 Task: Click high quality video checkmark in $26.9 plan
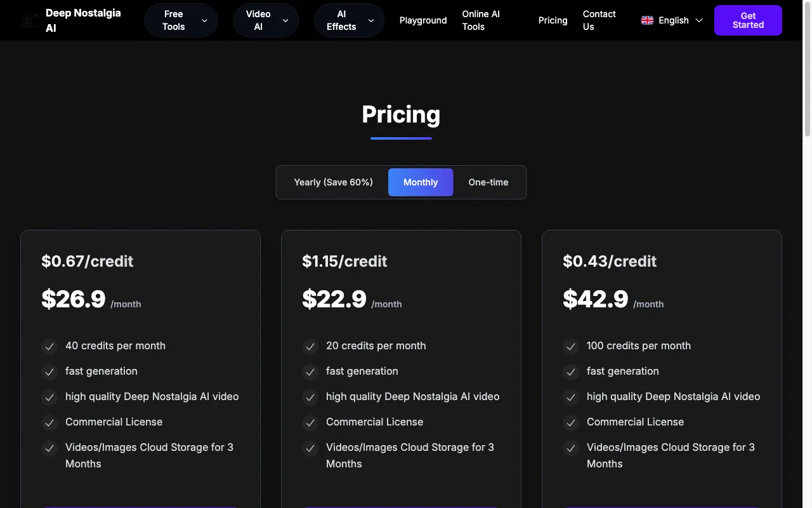[x=49, y=397]
